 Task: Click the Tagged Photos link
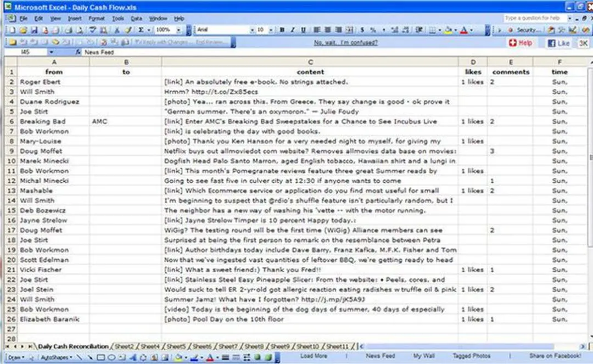(x=471, y=356)
